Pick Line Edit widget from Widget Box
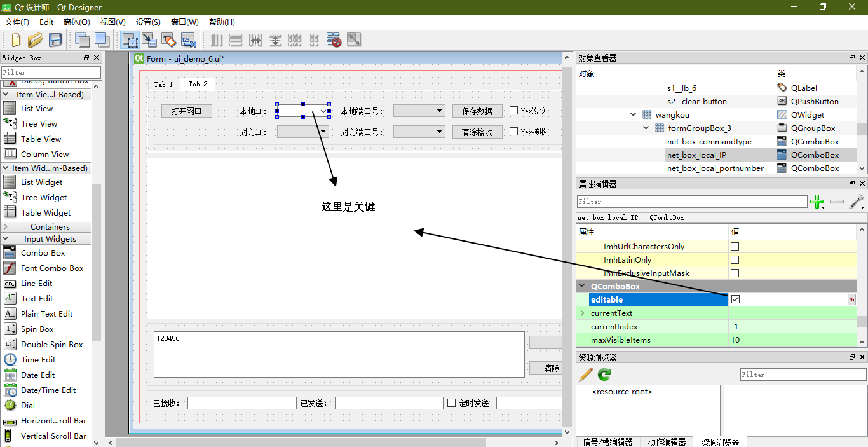This screenshot has height=447, width=868. click(37, 284)
